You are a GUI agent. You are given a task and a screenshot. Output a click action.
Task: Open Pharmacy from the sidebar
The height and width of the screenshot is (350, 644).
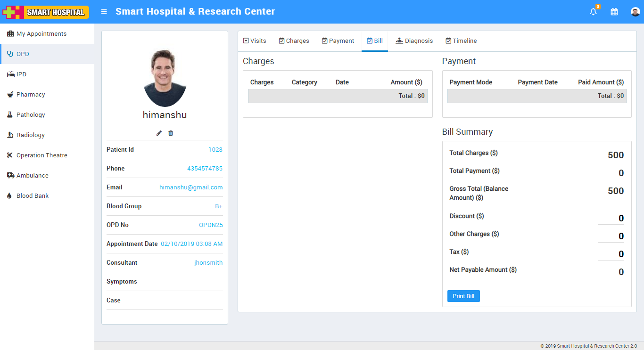click(31, 95)
